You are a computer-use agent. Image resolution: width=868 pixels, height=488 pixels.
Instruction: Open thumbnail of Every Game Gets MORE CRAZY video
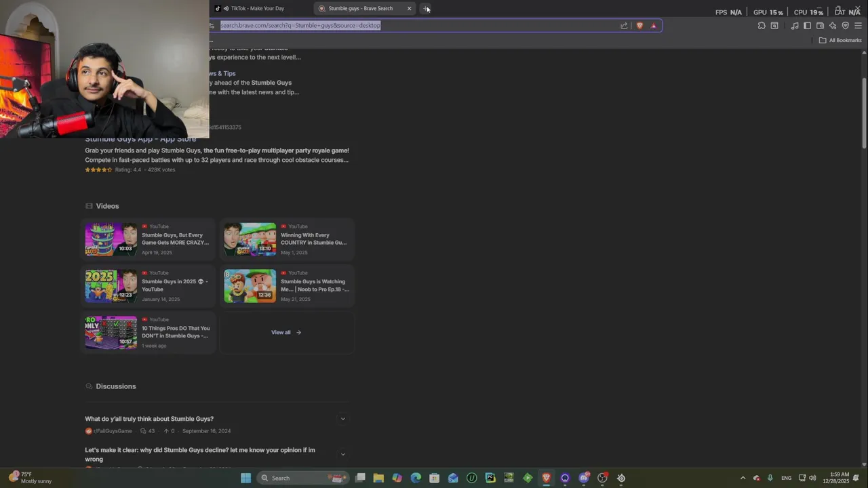[x=111, y=239]
